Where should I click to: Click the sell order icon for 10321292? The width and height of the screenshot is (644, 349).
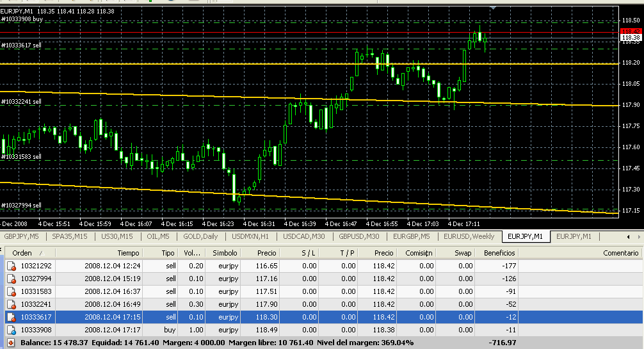click(11, 265)
